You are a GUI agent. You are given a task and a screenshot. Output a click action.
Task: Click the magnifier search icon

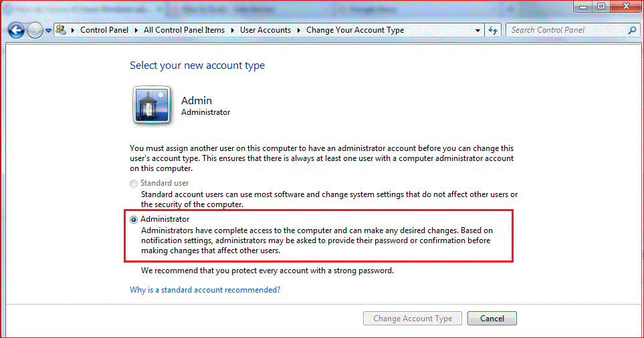point(633,30)
